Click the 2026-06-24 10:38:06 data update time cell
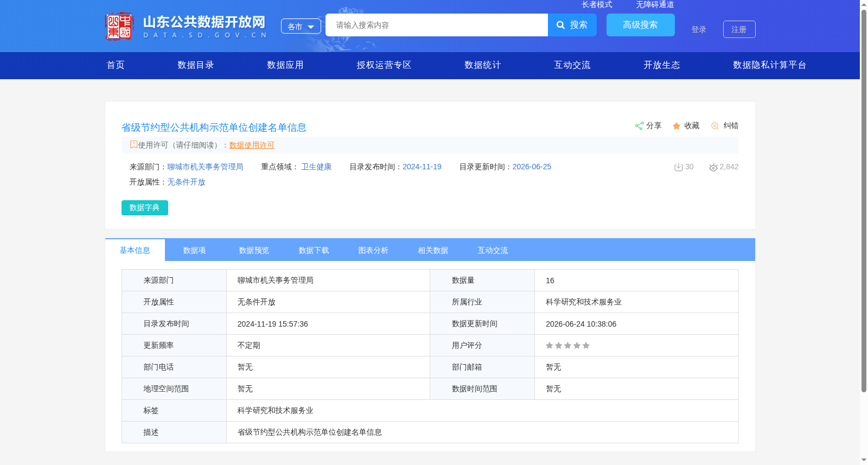 click(636, 324)
